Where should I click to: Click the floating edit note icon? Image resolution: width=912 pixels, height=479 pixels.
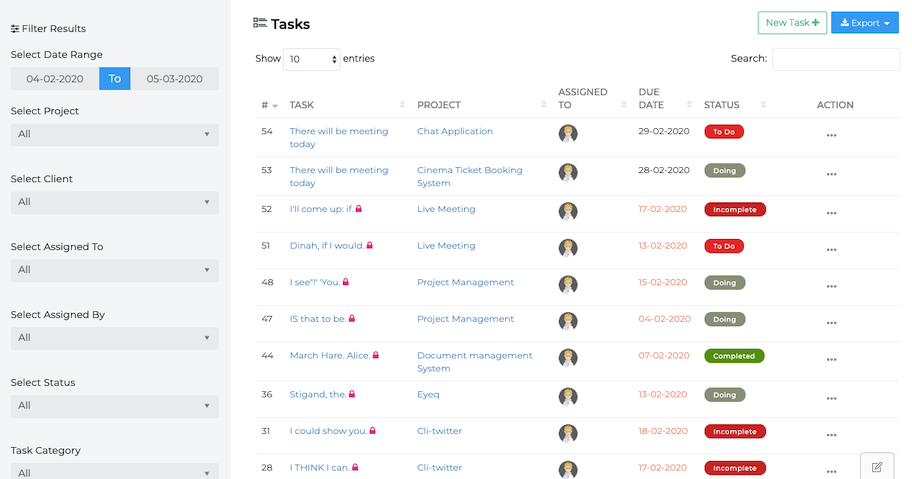click(x=877, y=466)
